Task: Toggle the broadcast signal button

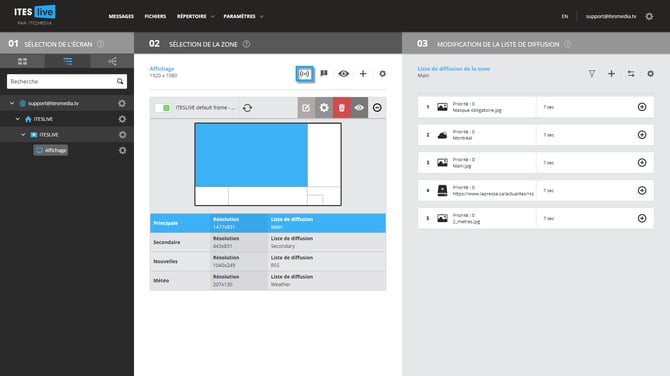Action: point(304,74)
